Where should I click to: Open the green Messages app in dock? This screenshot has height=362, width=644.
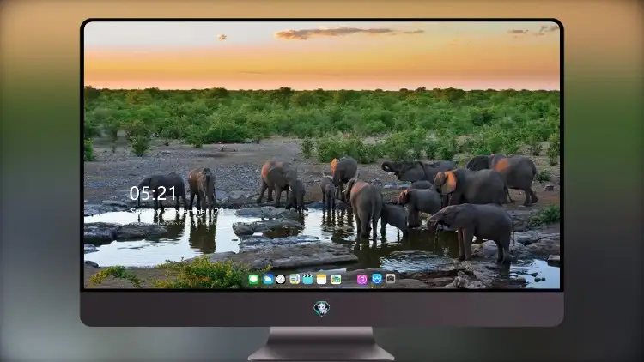point(254,279)
